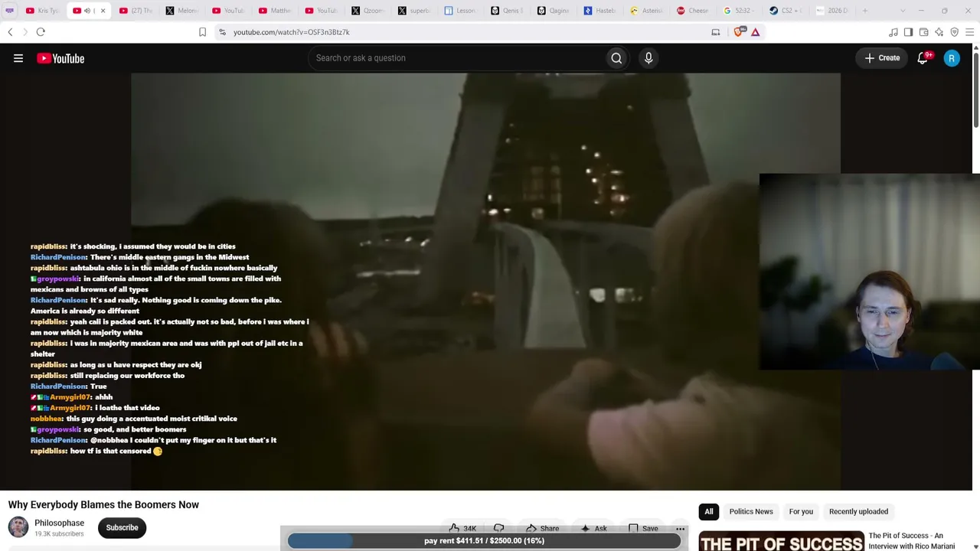The image size is (980, 551).
Task: Switch to the Lesson document tab
Action: pyautogui.click(x=460, y=11)
